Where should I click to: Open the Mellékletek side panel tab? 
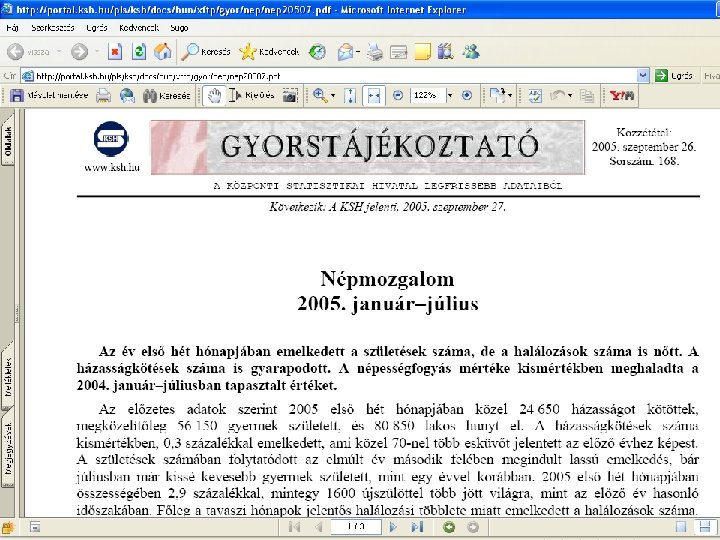pyautogui.click(x=8, y=377)
